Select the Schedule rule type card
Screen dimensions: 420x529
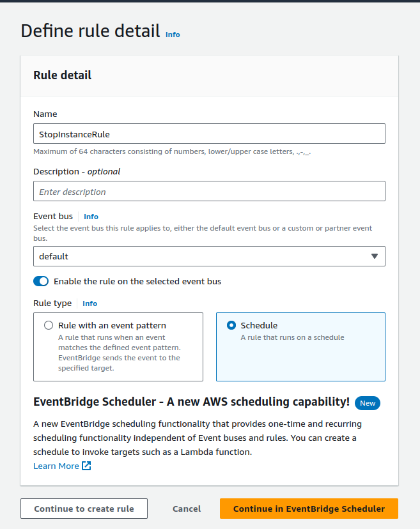300,347
